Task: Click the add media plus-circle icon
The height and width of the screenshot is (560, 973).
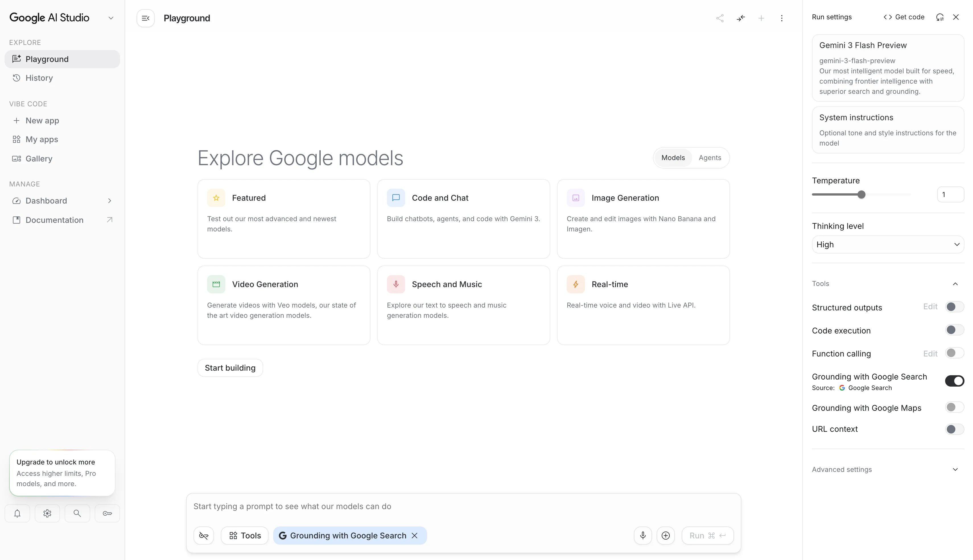Action: 666,535
